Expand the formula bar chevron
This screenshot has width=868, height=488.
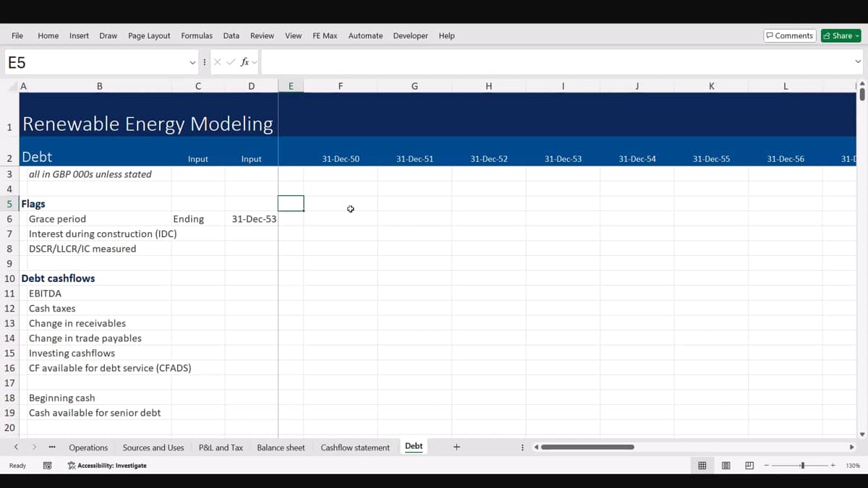(x=858, y=62)
